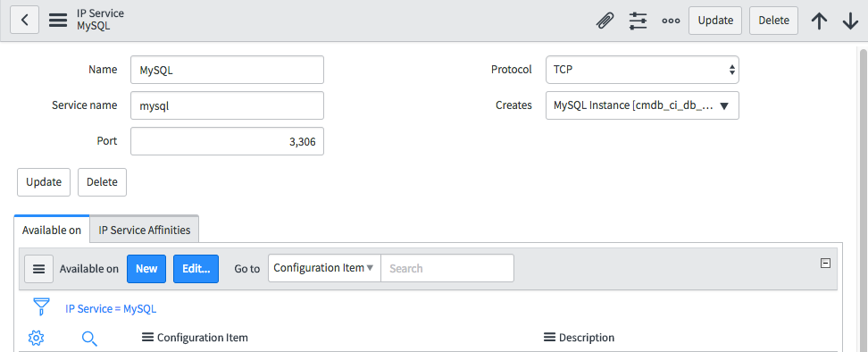Click Update button below the Port field
The image size is (868, 352).
click(44, 182)
